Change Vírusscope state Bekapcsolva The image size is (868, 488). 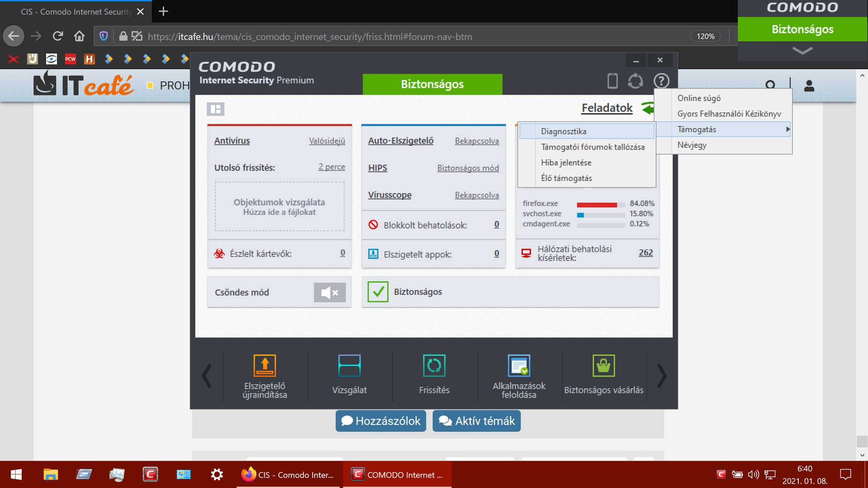point(477,195)
